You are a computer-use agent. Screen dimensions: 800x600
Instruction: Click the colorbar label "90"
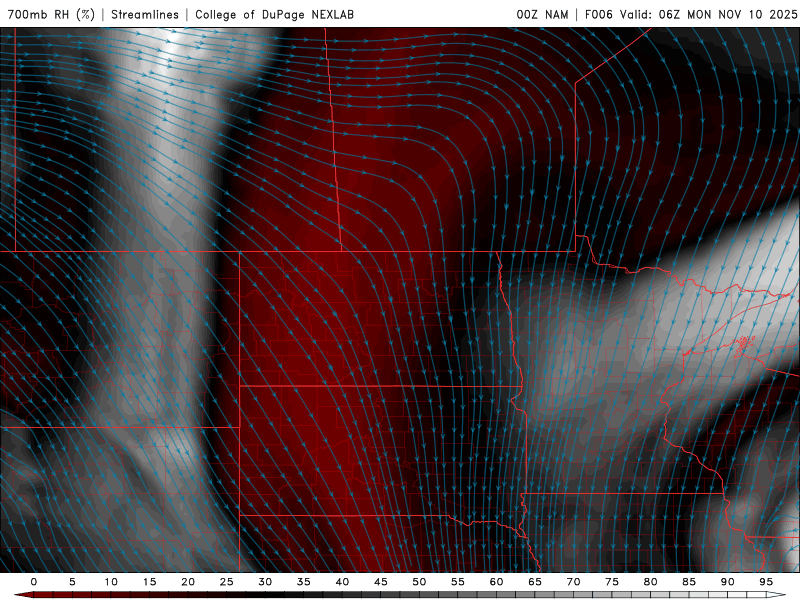727,582
